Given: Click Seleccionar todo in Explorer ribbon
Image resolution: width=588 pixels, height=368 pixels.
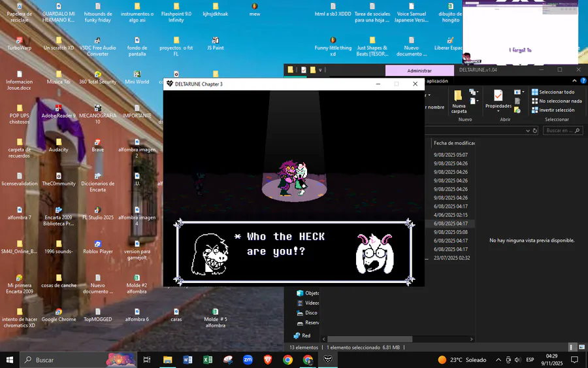Looking at the screenshot, I should tap(553, 92).
